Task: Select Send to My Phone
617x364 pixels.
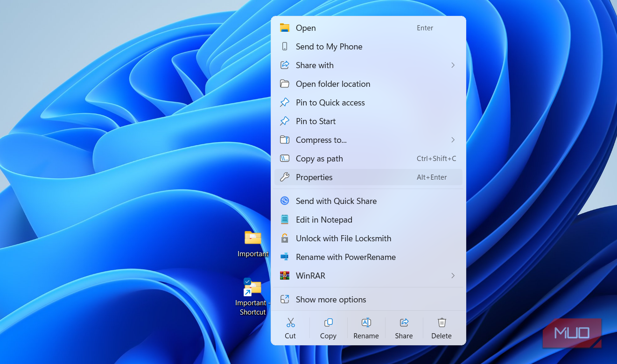Action: point(368,47)
